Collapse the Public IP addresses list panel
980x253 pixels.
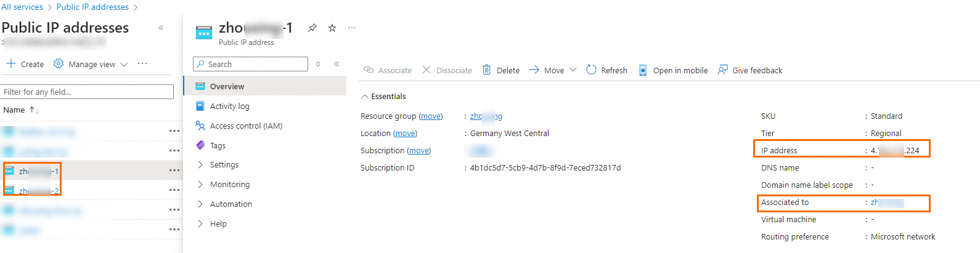click(x=161, y=28)
